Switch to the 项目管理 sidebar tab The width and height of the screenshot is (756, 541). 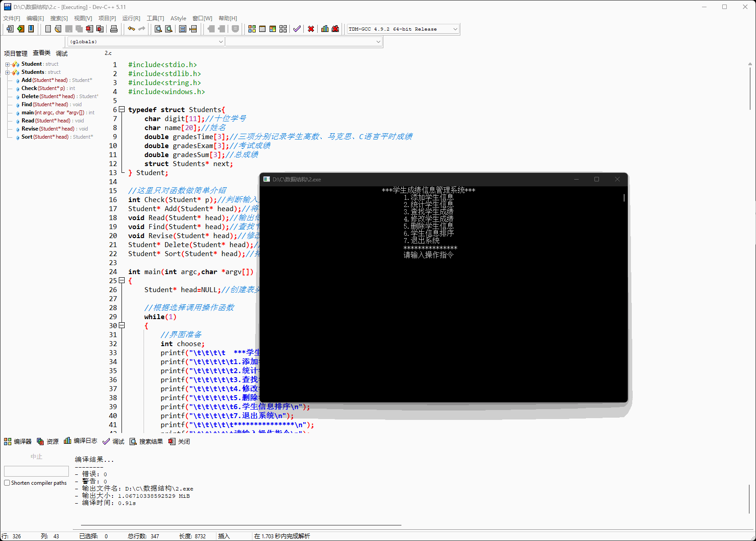(16, 54)
